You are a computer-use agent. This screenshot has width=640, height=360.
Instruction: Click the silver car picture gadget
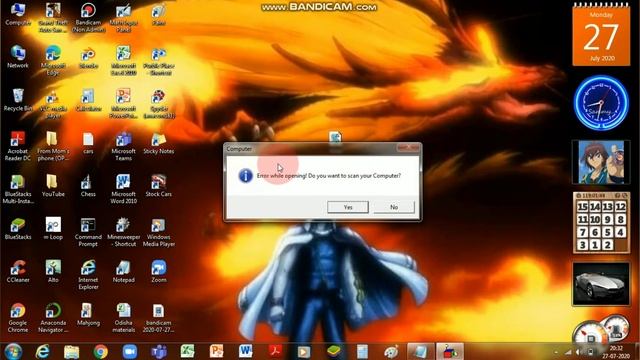[x=601, y=284]
